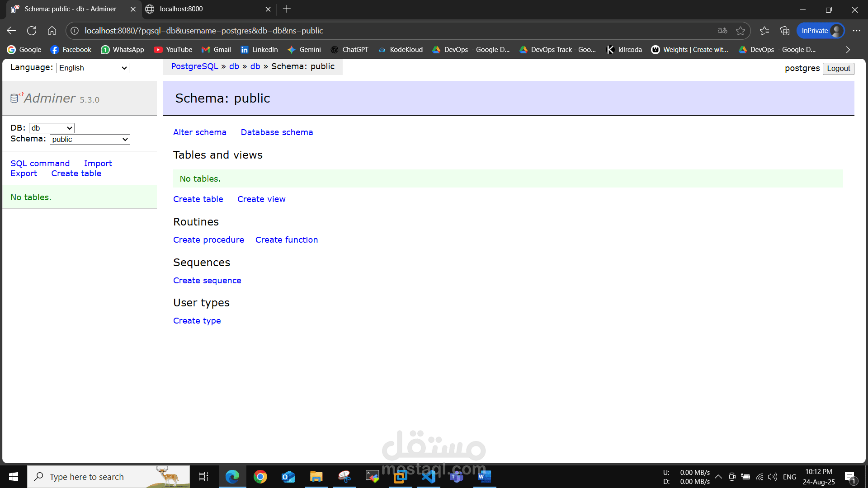Show hidden system tray icons
The width and height of the screenshot is (868, 488).
point(718,477)
